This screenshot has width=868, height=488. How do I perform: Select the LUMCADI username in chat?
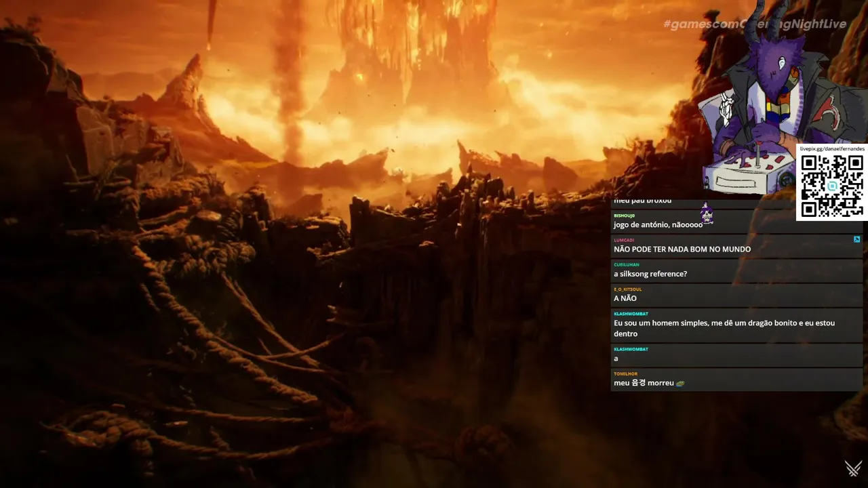pos(624,240)
